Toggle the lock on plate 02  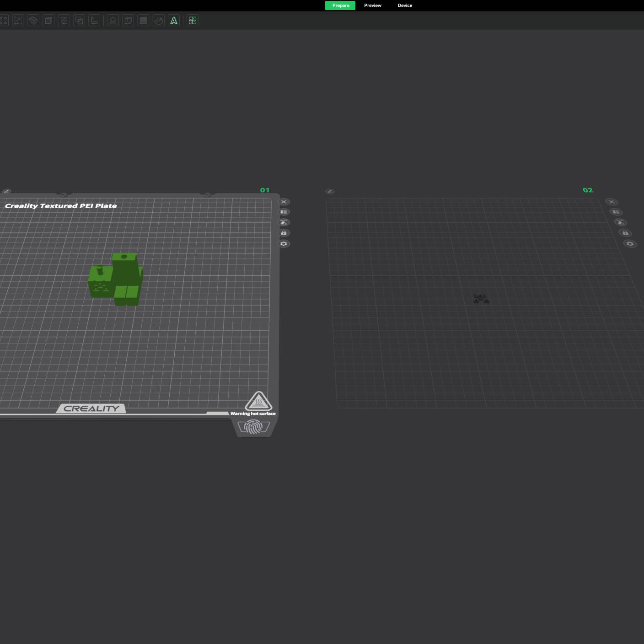tap(625, 233)
